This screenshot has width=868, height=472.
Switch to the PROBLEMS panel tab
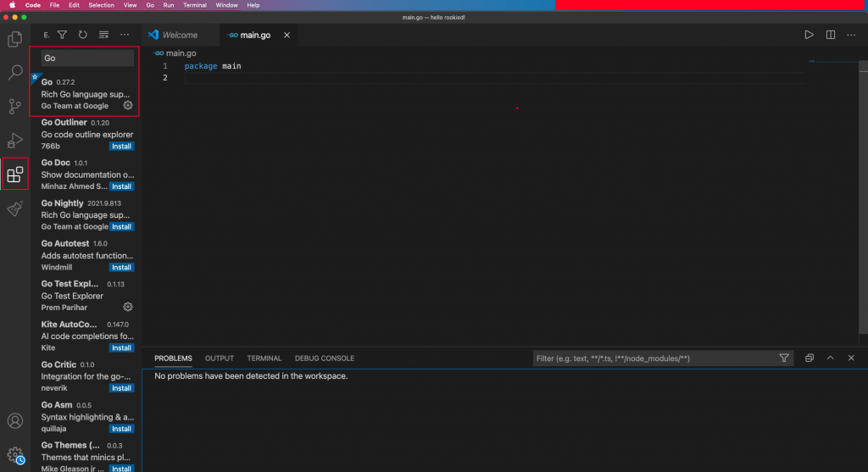tap(173, 358)
